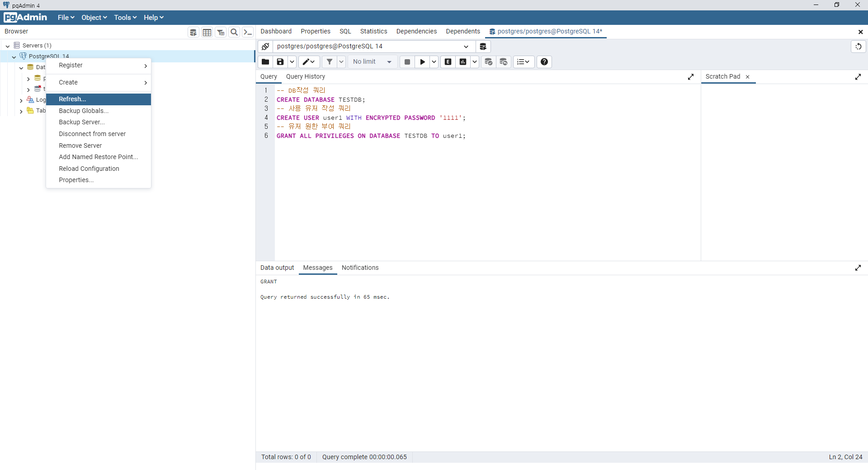The width and height of the screenshot is (868, 470).
Task: Click the Help question mark icon
Action: point(544,62)
